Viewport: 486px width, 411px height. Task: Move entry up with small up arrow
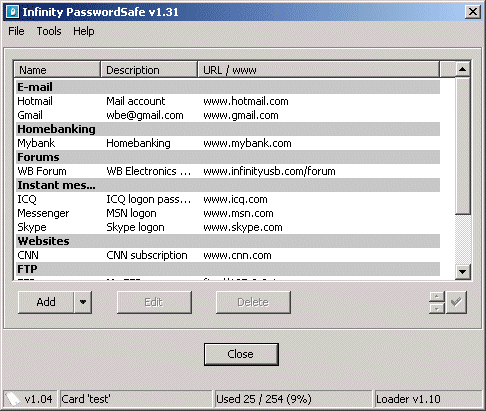(437, 297)
